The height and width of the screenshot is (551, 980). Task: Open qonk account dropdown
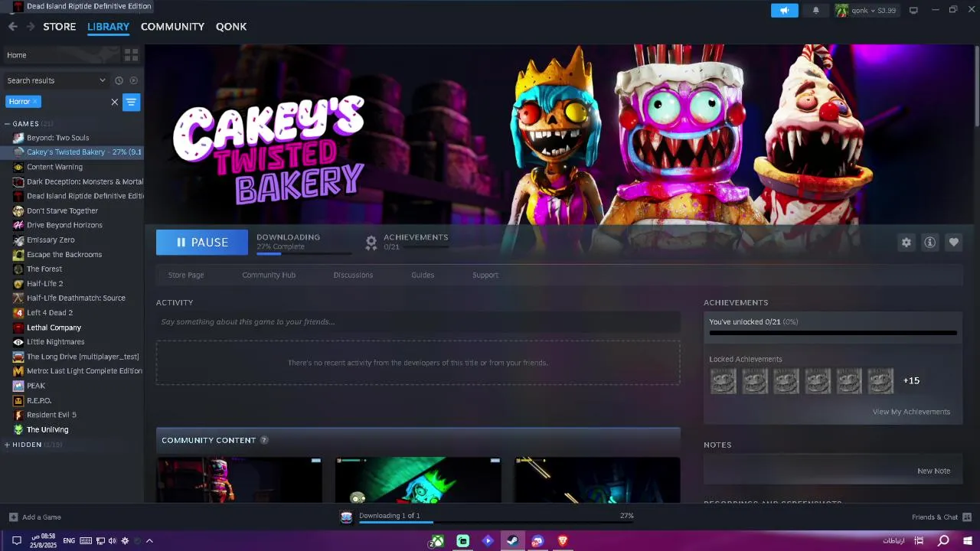point(866,11)
